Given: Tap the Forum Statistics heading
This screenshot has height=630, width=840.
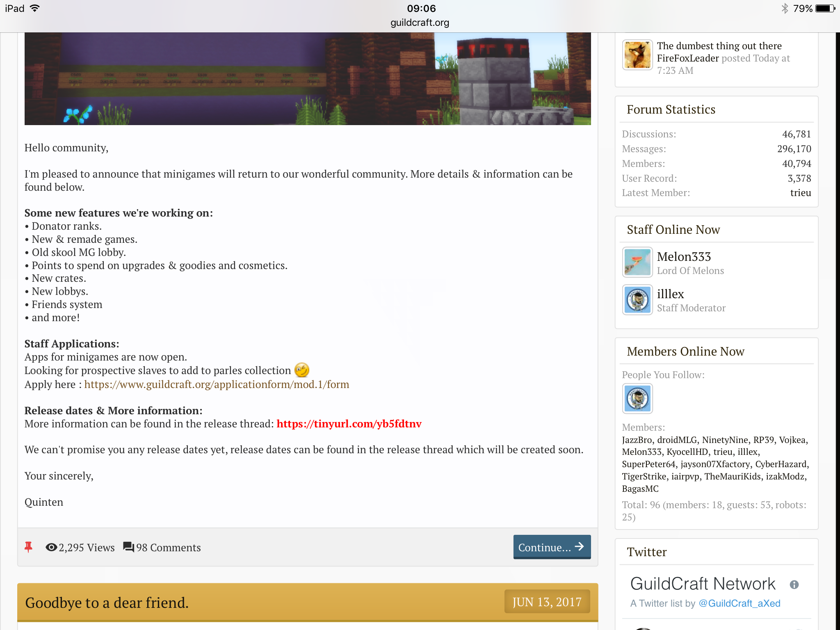Looking at the screenshot, I should 671,110.
